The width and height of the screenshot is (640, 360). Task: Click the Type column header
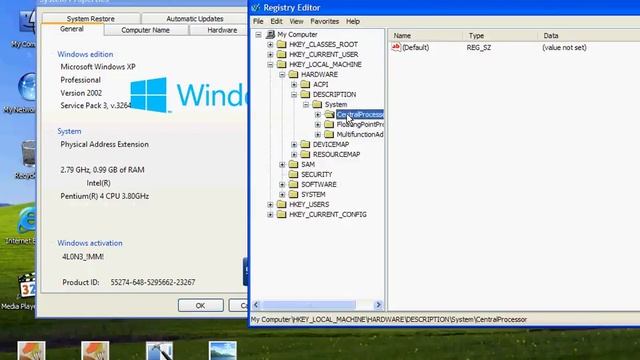501,36
